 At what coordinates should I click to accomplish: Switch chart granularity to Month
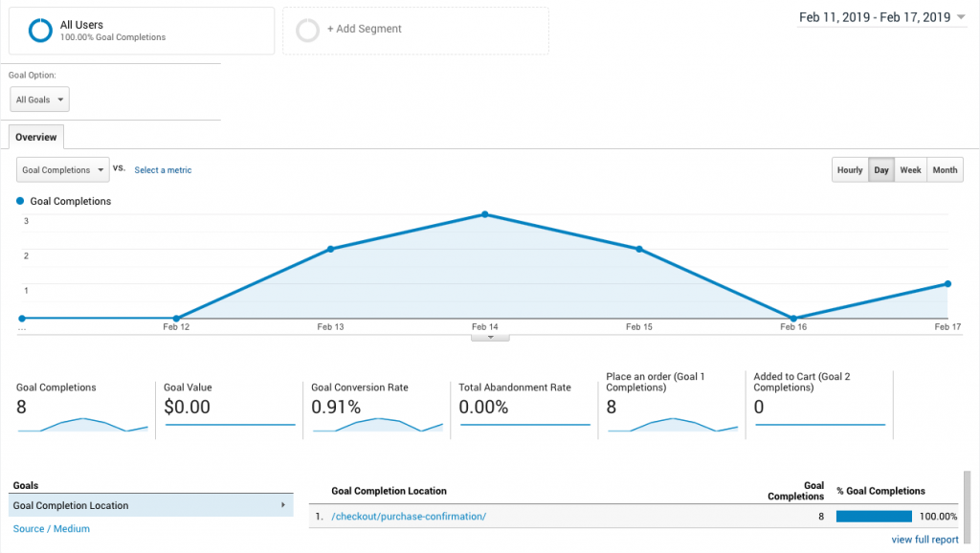tap(945, 170)
